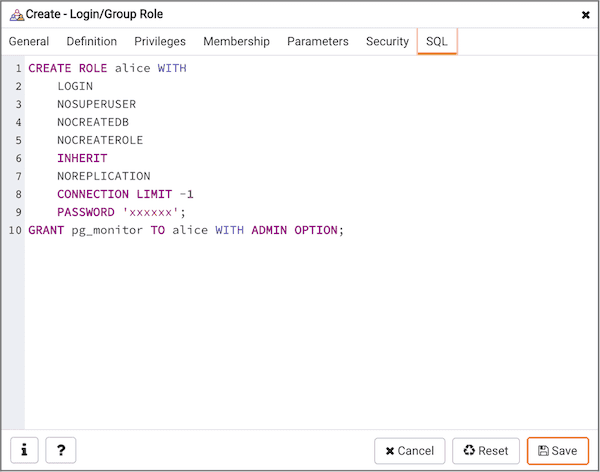Select the Membership tab
Viewport: 600px width, 472px height.
click(236, 42)
